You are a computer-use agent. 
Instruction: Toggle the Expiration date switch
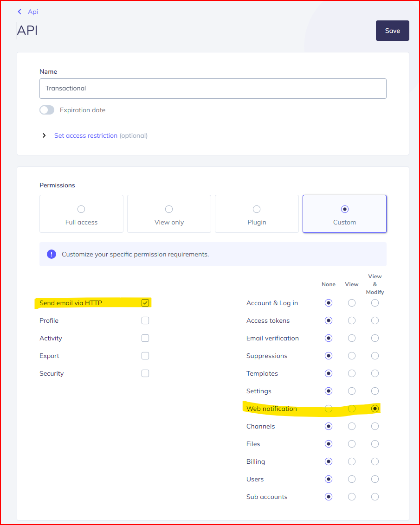pos(47,110)
